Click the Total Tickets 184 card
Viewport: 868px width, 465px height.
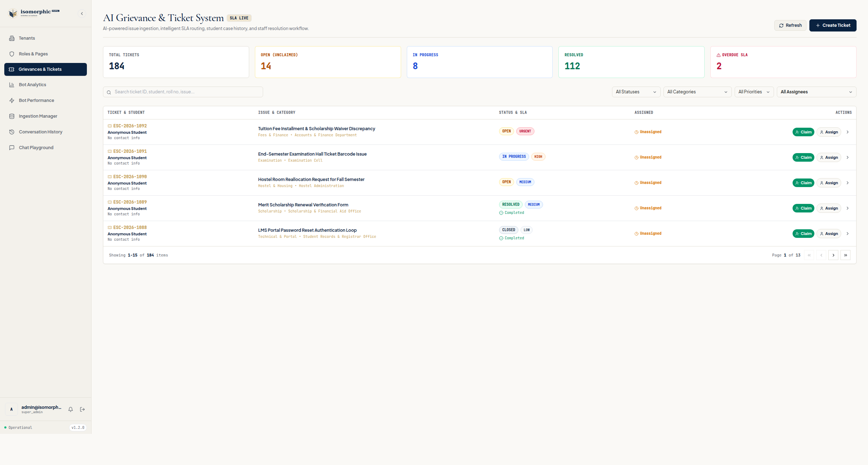[176, 62]
